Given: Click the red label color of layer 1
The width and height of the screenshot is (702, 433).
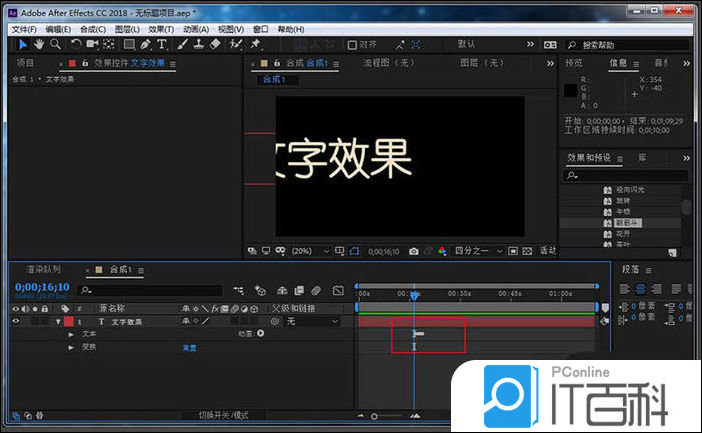Looking at the screenshot, I should click(68, 321).
